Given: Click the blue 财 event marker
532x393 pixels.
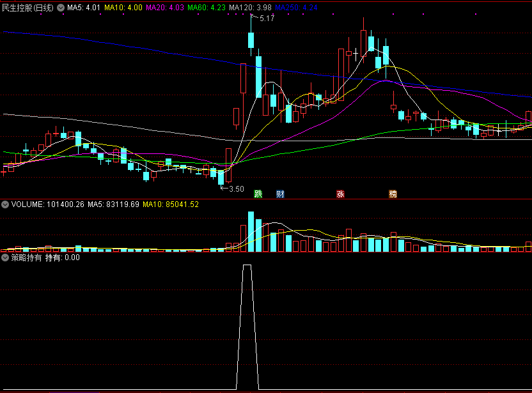Looking at the screenshot, I should click(x=280, y=194).
